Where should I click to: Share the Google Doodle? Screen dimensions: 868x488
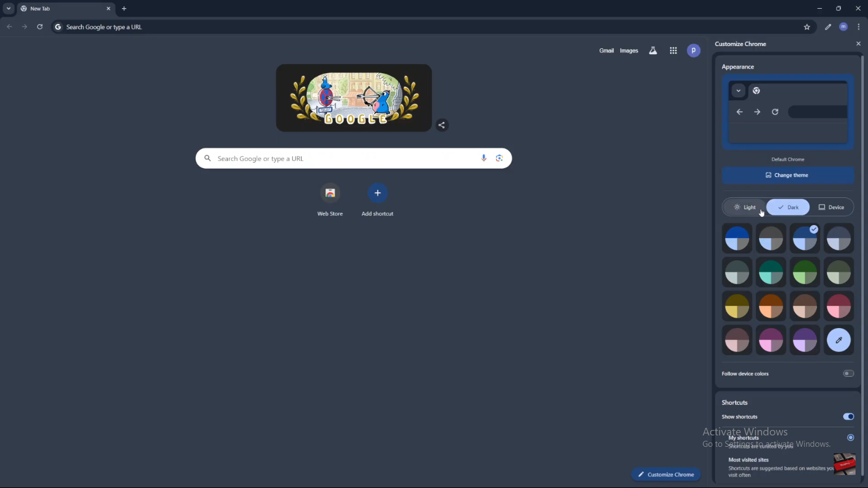click(442, 125)
